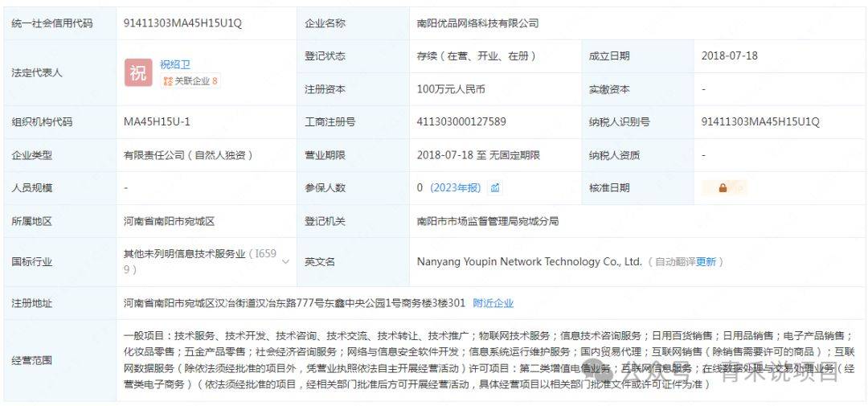This screenshot has width=868, height=406.
Task: Click the 经营范围 business scope paragraph
Action: click(x=489, y=360)
